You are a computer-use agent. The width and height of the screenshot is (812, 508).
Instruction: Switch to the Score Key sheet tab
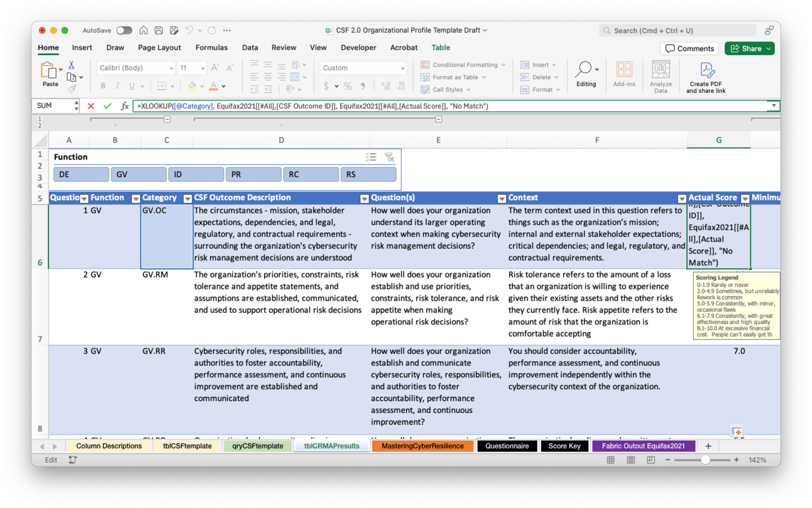coord(564,446)
